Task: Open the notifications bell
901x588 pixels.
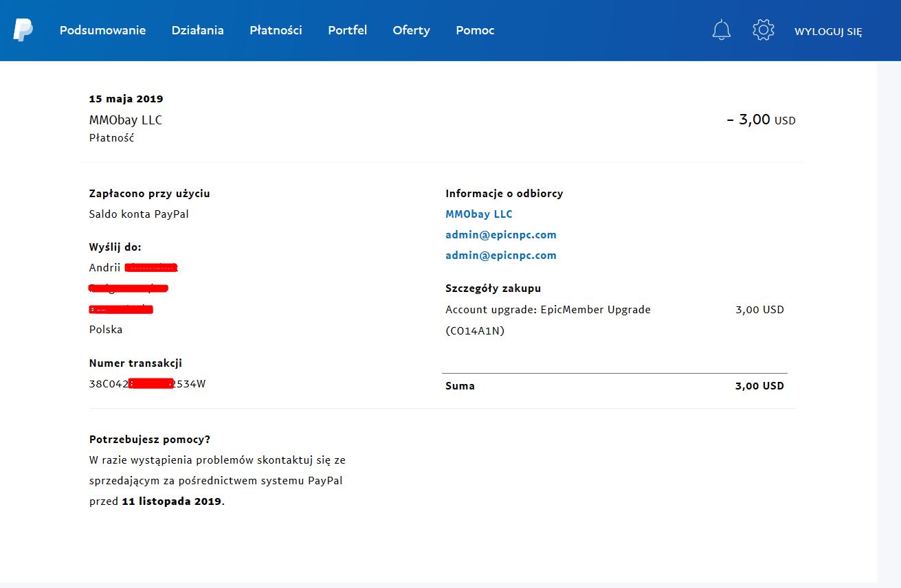Action: click(x=722, y=30)
